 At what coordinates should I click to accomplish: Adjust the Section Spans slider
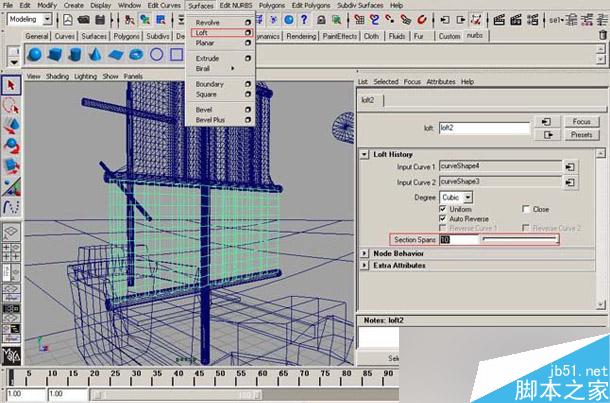(x=521, y=240)
